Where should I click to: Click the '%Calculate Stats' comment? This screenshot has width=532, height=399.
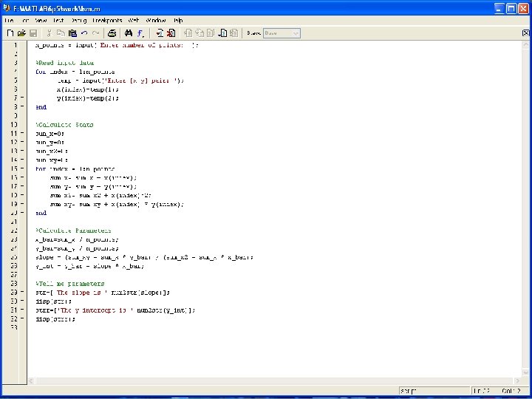[x=64, y=125]
